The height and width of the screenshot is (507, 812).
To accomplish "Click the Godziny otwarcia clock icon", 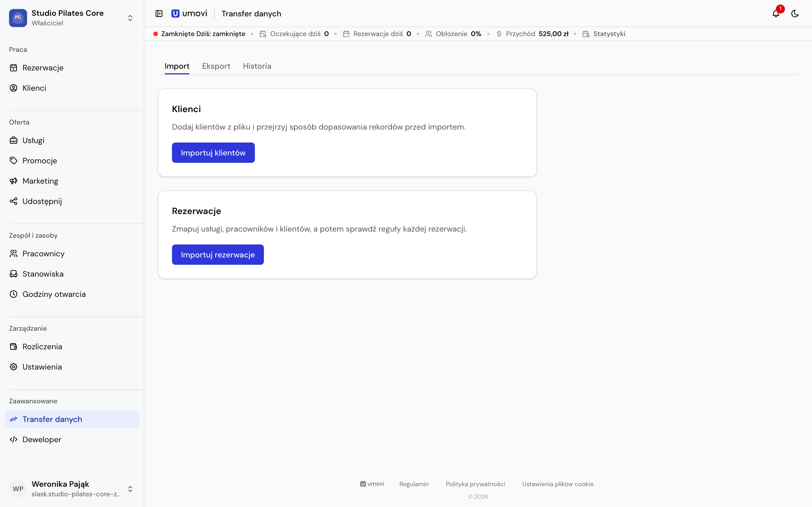I will [14, 294].
